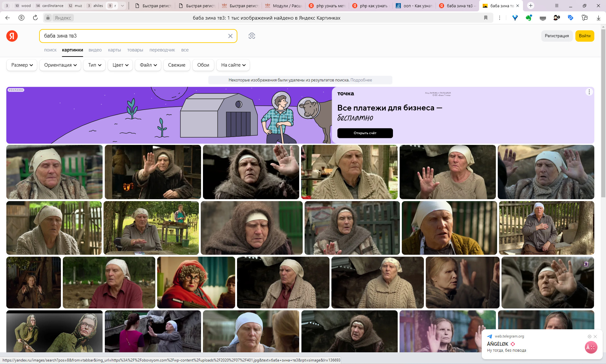Switch to the ооп - Как узнат browser tab
This screenshot has height=364, width=606.
tap(414, 6)
